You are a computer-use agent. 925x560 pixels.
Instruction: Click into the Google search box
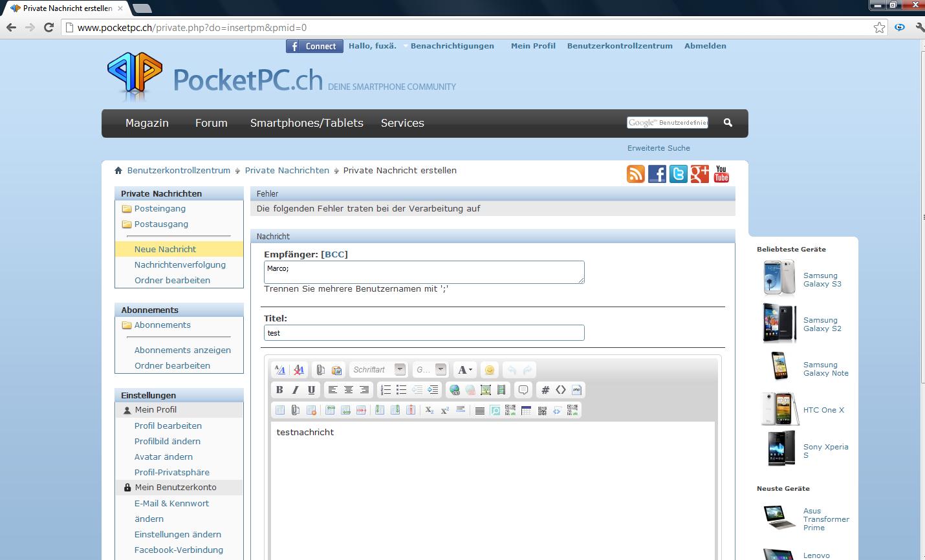[x=668, y=123]
